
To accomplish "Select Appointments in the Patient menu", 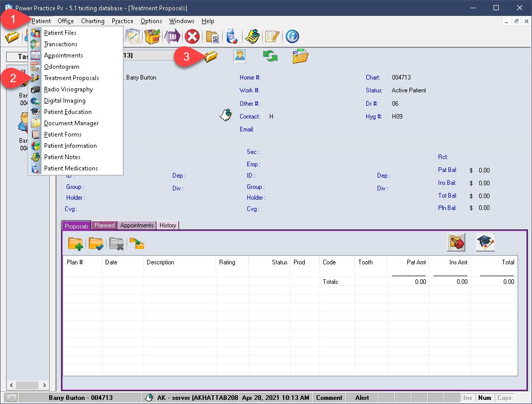I will 75,55.
